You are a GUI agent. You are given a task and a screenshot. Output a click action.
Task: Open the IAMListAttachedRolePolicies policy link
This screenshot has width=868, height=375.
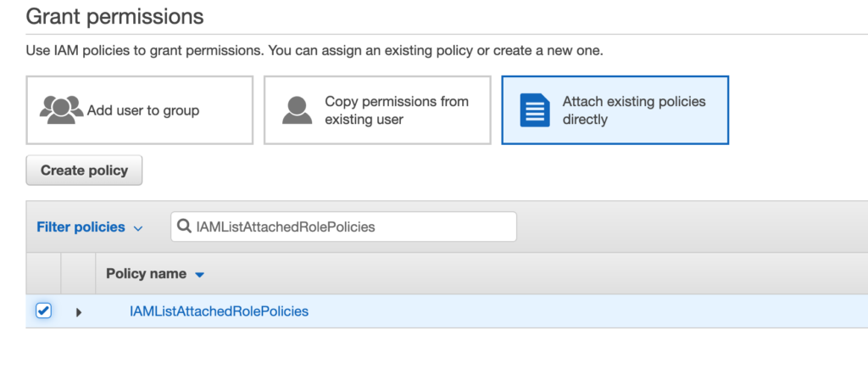pos(219,311)
